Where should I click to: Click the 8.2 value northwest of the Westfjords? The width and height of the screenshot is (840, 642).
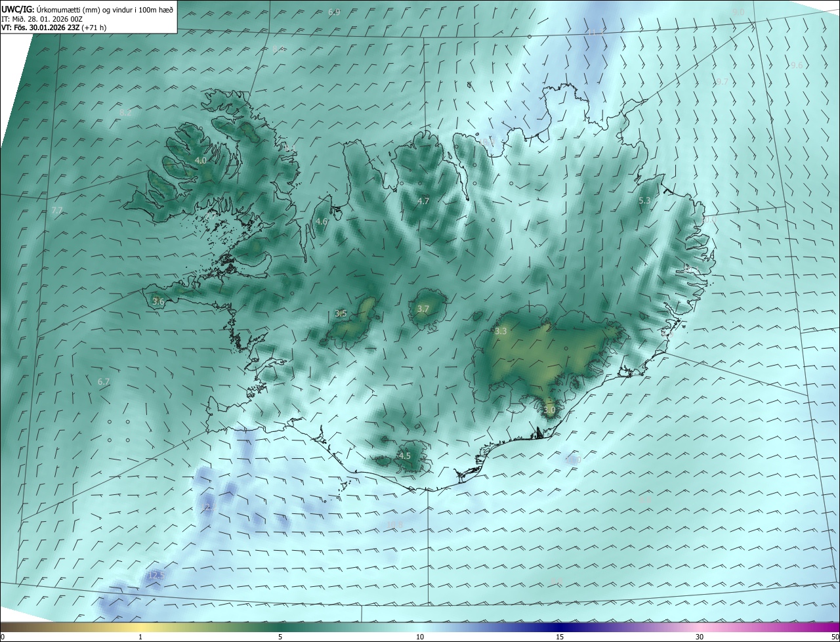click(125, 112)
